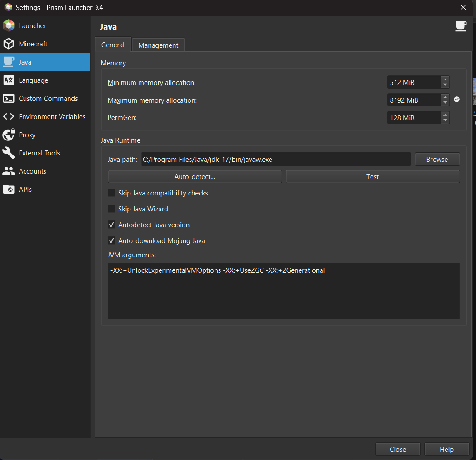Screen dimensions: 476x460
Task: Click the Custom Commands sidebar label
Action: pos(48,99)
